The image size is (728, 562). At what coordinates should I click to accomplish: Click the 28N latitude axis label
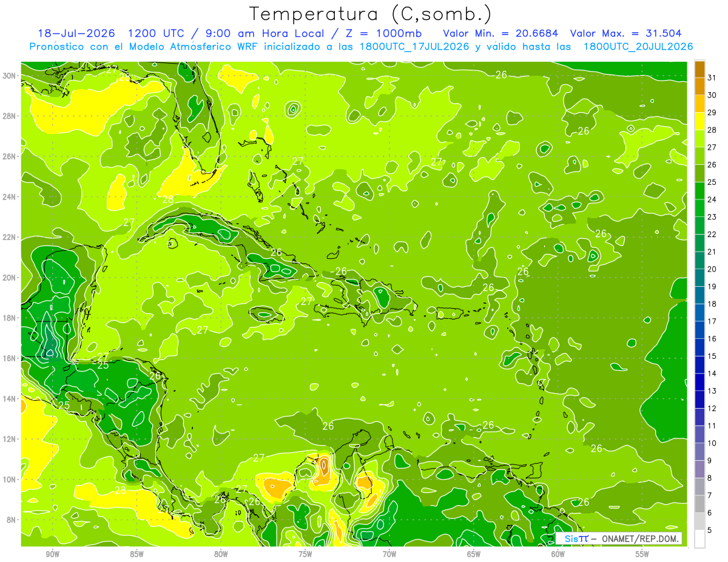click(x=9, y=116)
